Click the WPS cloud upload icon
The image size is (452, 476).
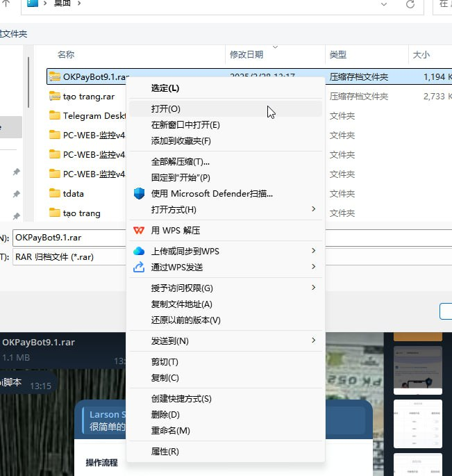click(139, 251)
